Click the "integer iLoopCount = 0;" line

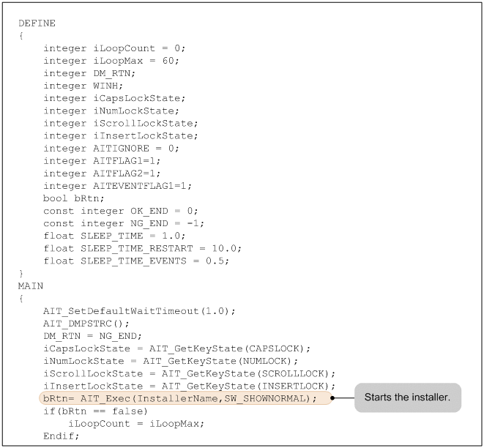114,48
